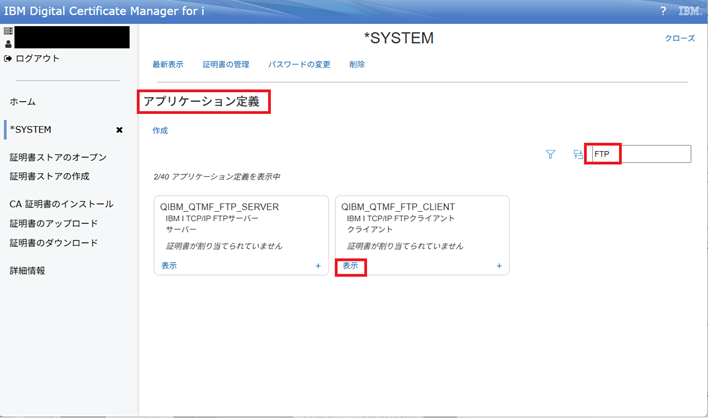Click the filter funnel icon
Image resolution: width=708 pixels, height=419 pixels.
coord(550,154)
